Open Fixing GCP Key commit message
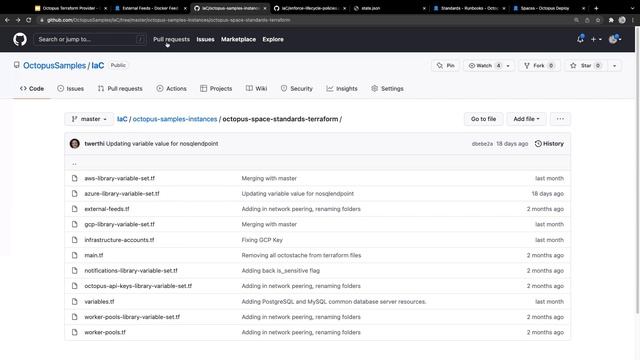Screen dimensions: 640x360 [x=262, y=240]
